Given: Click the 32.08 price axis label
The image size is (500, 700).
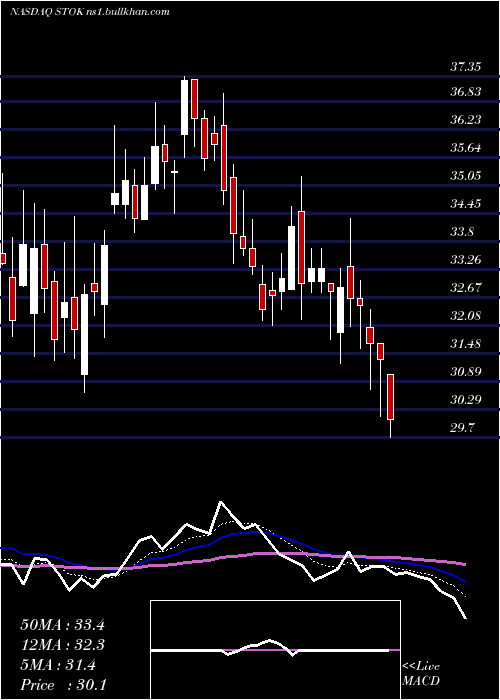Looking at the screenshot, I should point(465,316).
